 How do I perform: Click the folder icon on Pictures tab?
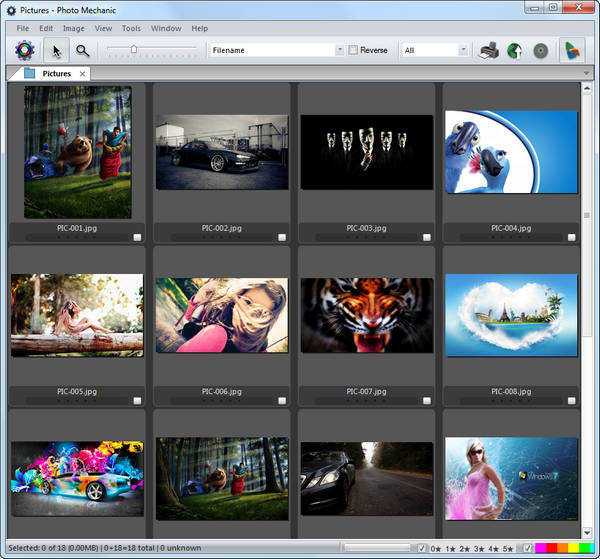30,73
